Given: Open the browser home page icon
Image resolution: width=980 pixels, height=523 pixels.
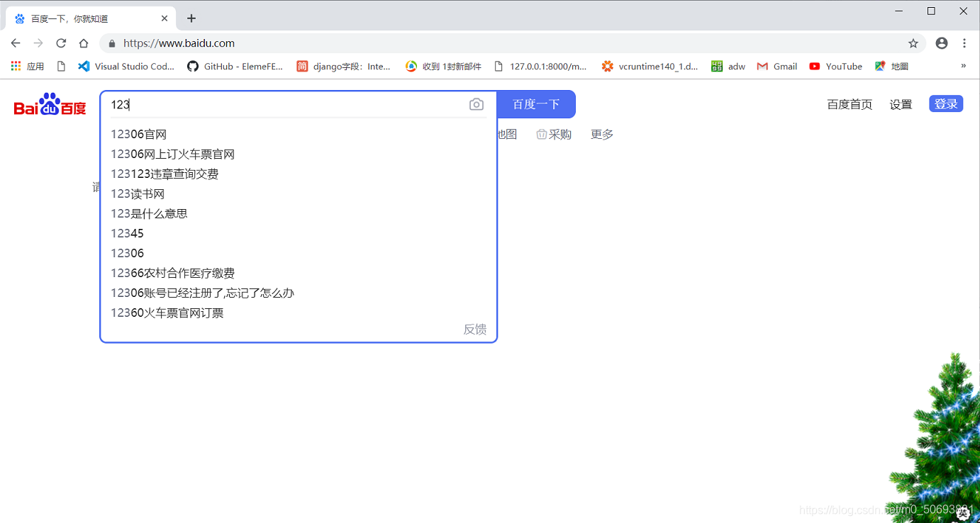Looking at the screenshot, I should point(84,43).
